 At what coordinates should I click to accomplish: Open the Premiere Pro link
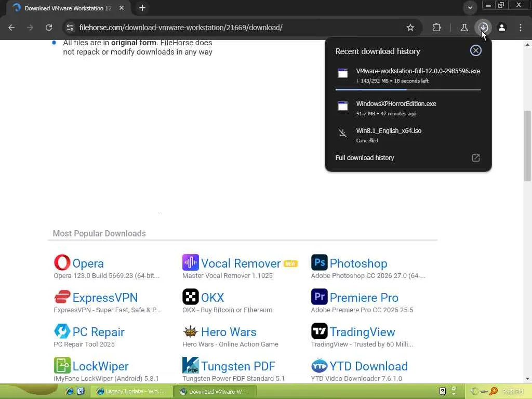(364, 298)
